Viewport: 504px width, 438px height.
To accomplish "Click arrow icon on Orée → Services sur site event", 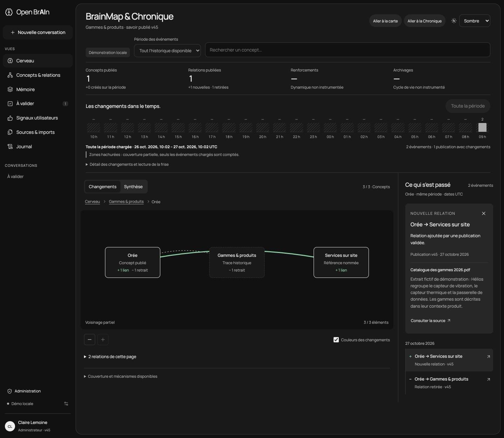I will pyautogui.click(x=489, y=357).
